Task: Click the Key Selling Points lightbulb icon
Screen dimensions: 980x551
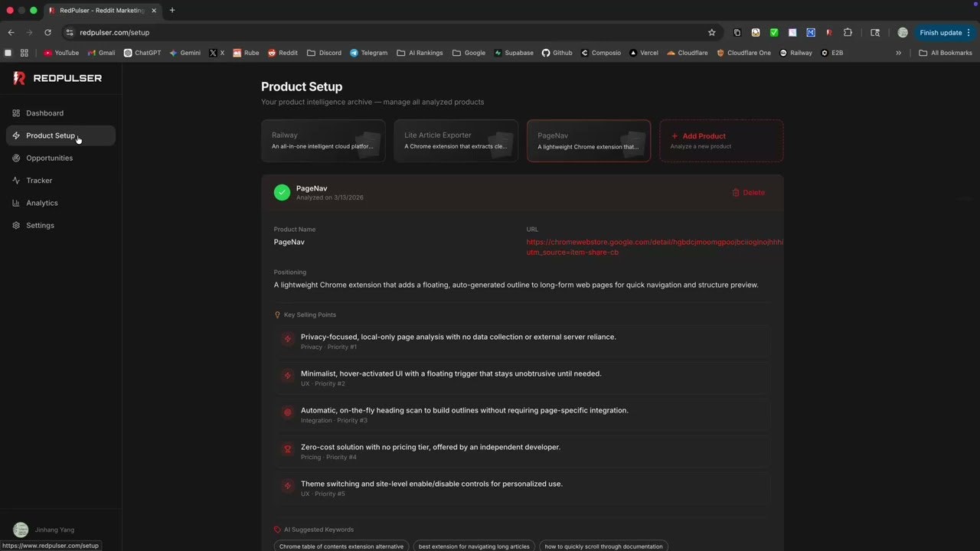Action: point(278,315)
